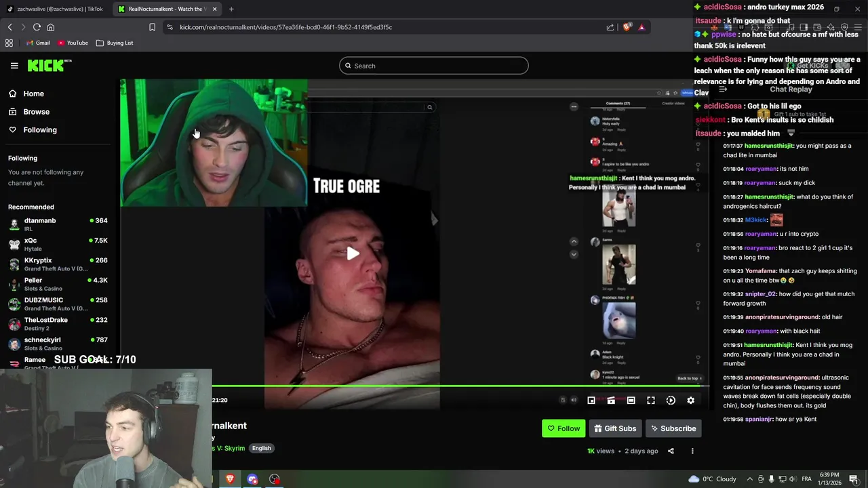The width and height of the screenshot is (868, 488).
Task: Click the address bar URL
Action: coord(285,27)
